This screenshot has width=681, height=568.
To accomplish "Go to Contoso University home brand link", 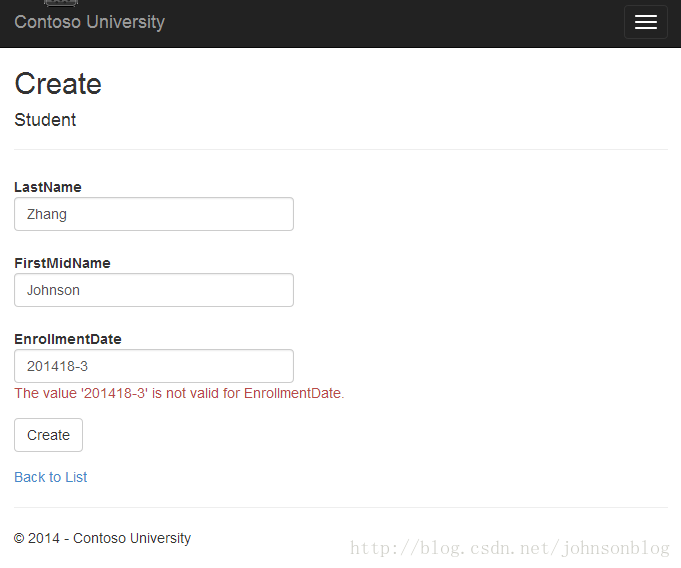I will pyautogui.click(x=89, y=22).
